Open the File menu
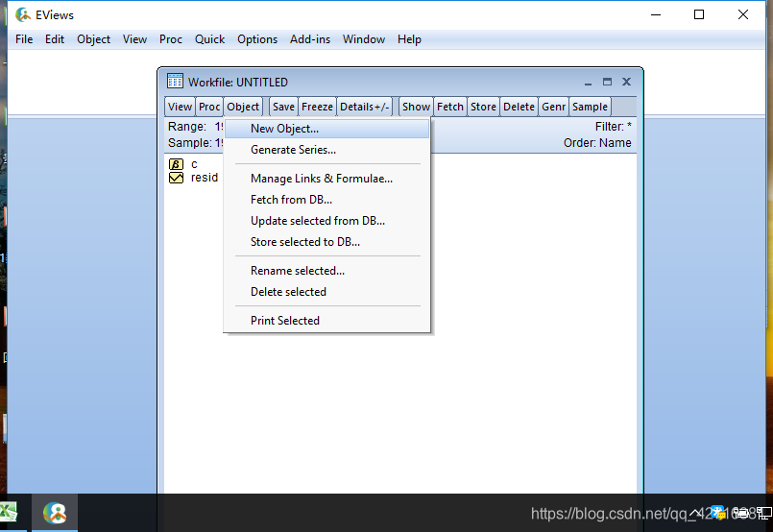 (x=24, y=39)
